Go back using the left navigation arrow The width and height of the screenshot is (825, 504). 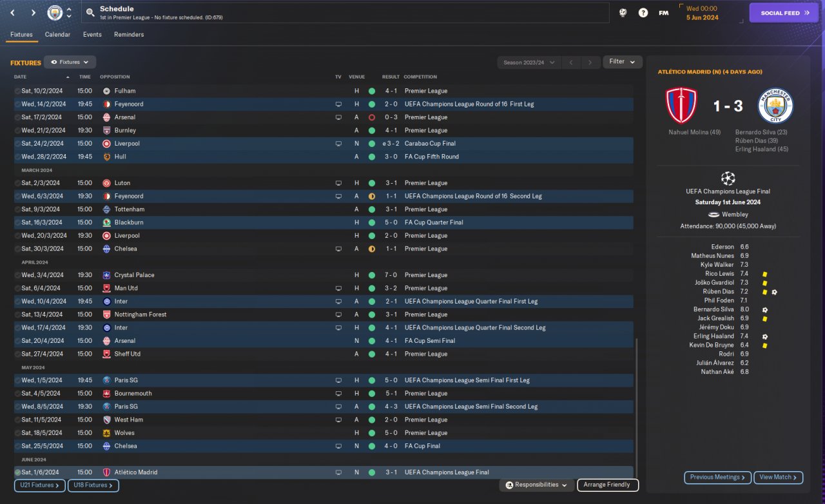(x=12, y=13)
